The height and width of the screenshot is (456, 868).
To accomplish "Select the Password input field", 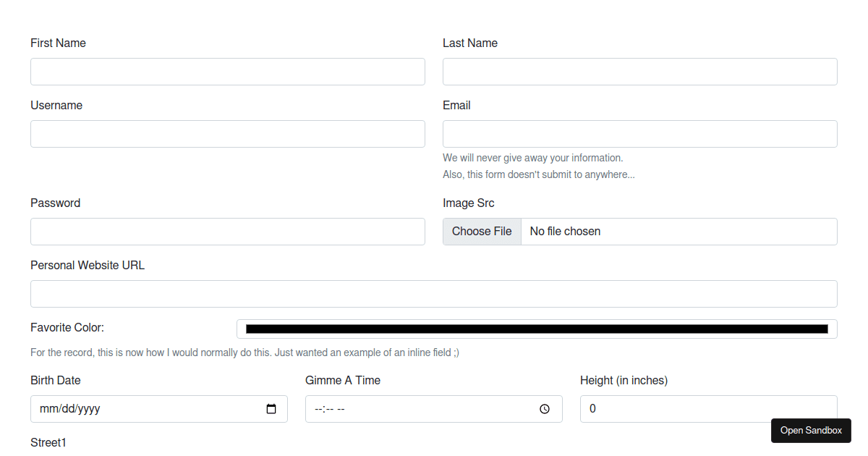I will point(227,232).
